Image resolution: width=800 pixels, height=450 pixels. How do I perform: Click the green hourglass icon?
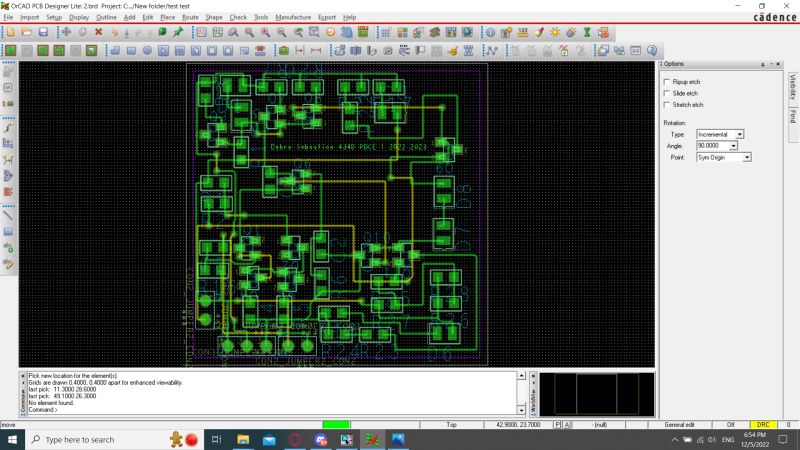pos(587,33)
